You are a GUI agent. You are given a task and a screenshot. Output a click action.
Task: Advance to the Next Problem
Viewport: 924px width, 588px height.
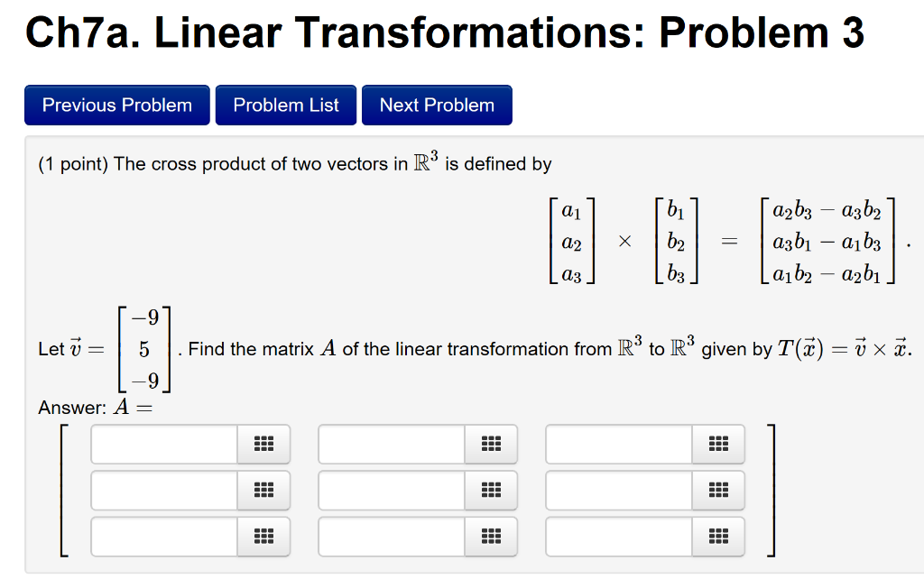click(437, 105)
